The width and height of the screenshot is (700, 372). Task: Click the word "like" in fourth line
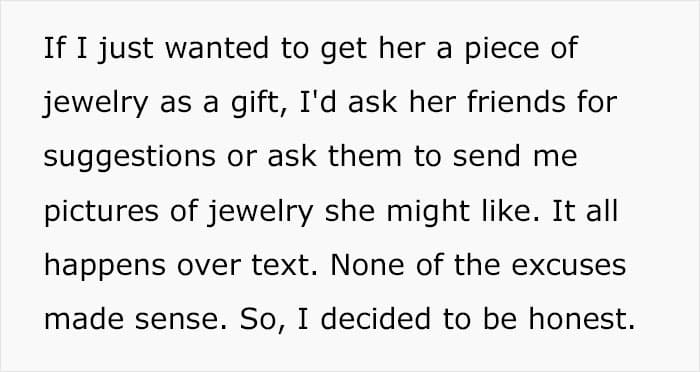tap(506, 211)
